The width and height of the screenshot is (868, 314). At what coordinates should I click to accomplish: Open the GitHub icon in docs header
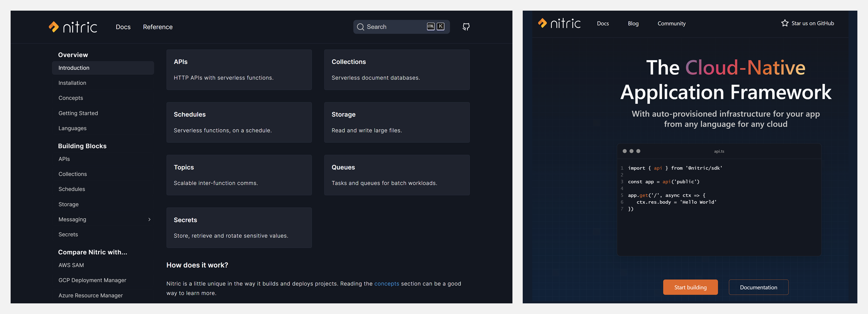pos(466,27)
